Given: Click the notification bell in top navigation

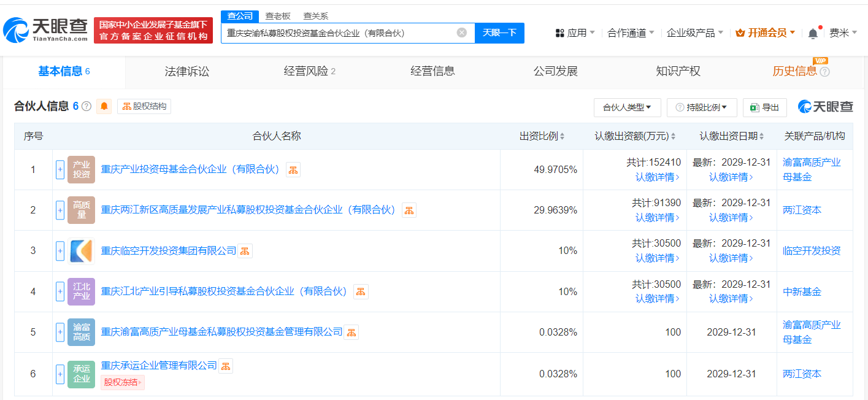Looking at the screenshot, I should click(x=813, y=33).
